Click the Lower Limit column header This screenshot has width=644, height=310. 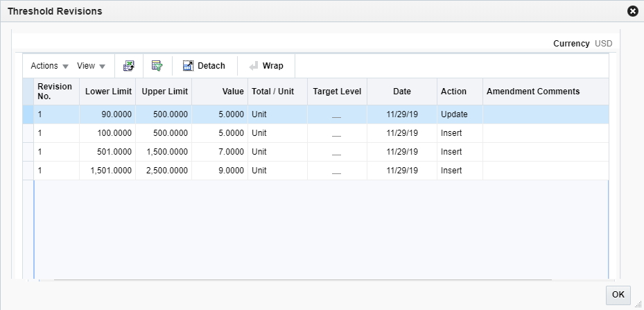coord(107,92)
